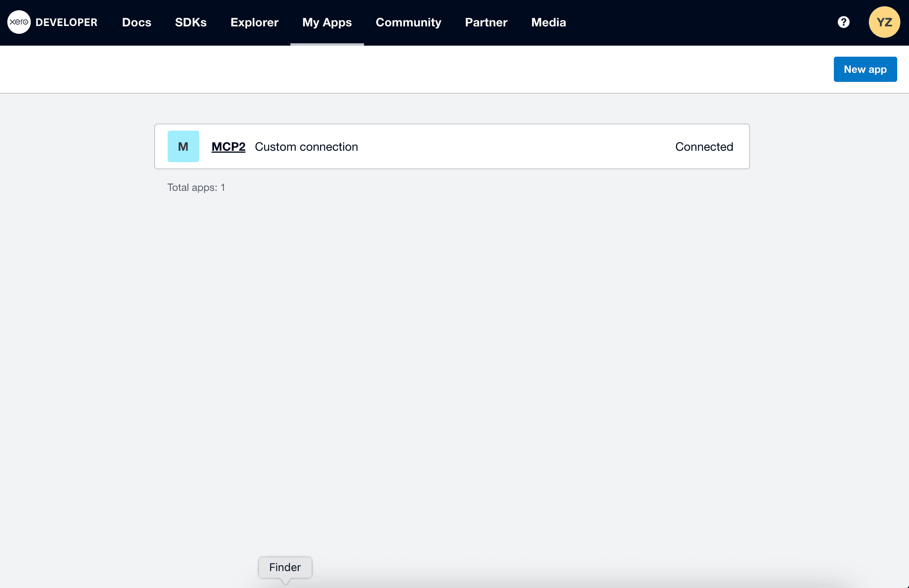Open the Community navigation item
Image resolution: width=909 pixels, height=588 pixels.
point(408,22)
